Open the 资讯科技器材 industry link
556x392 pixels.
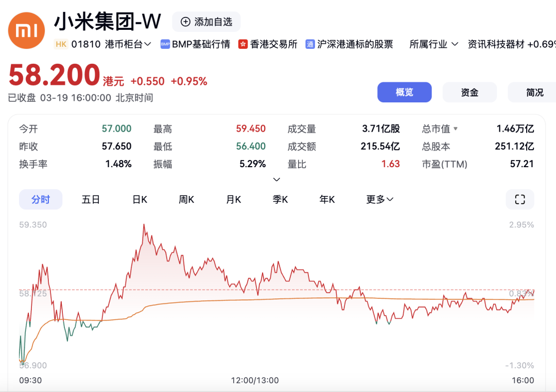[x=512, y=44]
